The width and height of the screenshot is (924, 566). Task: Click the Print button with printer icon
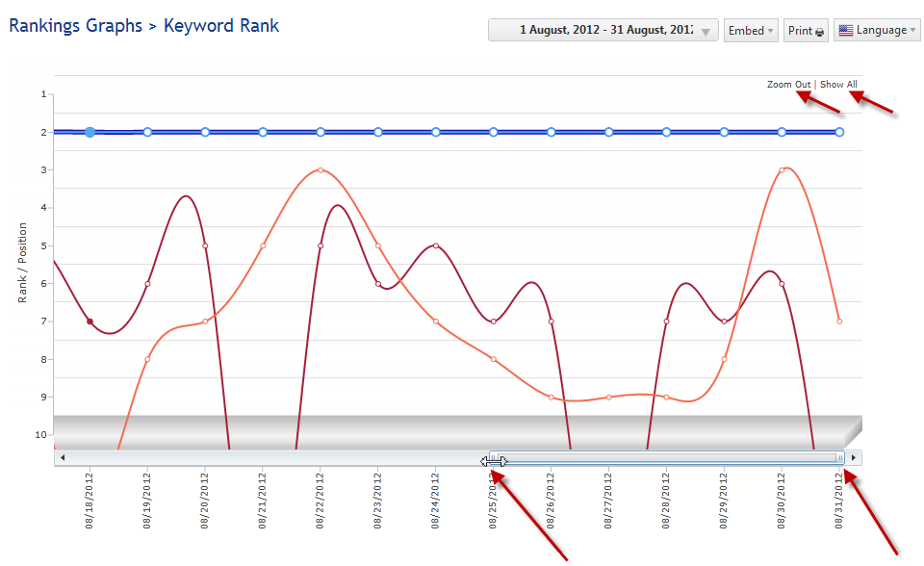pyautogui.click(x=806, y=31)
